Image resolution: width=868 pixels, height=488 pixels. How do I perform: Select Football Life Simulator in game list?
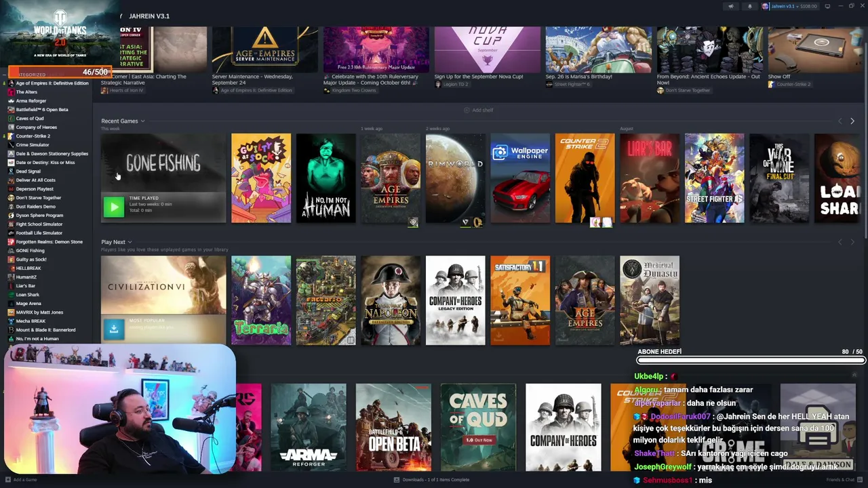[x=39, y=233]
